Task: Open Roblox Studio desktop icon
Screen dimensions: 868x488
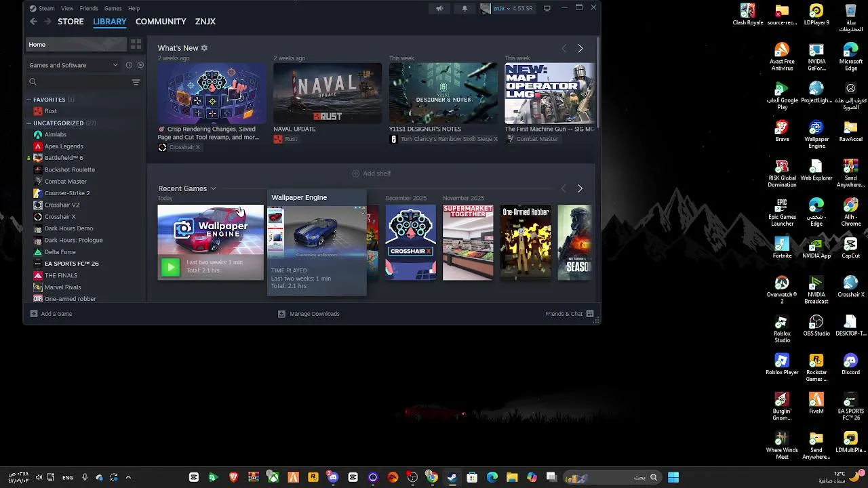Action: coord(782,329)
